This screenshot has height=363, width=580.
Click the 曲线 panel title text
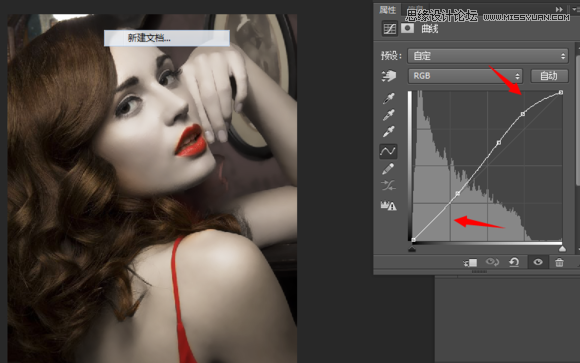tap(429, 28)
